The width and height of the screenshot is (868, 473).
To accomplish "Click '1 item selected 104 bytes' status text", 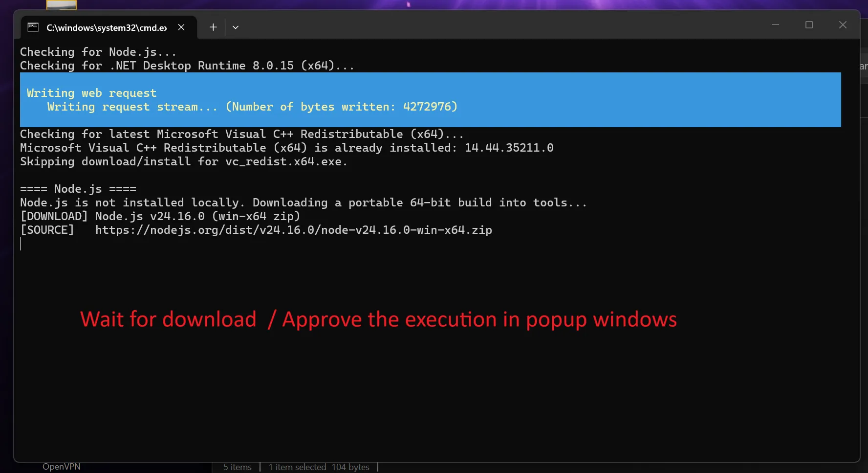I will click(319, 467).
